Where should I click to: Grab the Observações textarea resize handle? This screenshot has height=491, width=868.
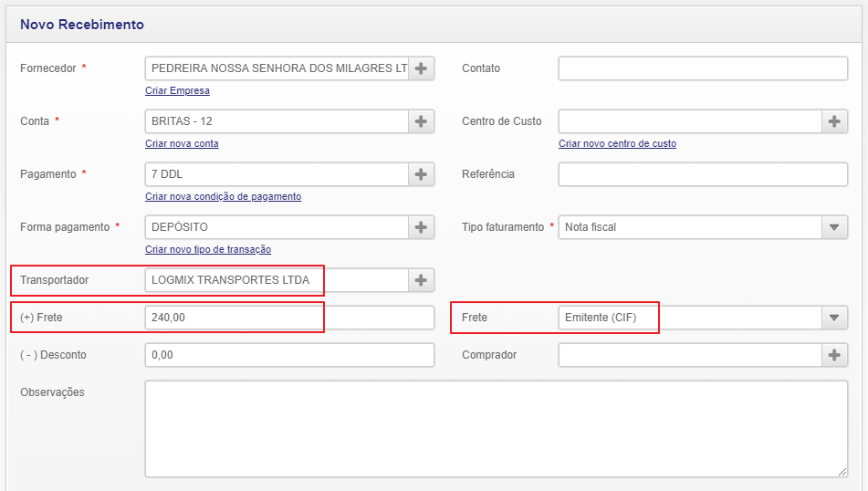coord(842,472)
